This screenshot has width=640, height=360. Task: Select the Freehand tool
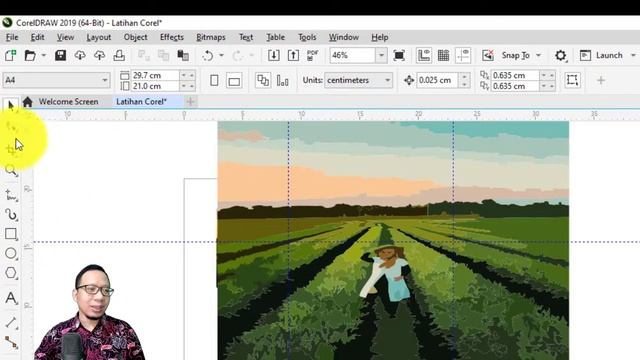11,195
